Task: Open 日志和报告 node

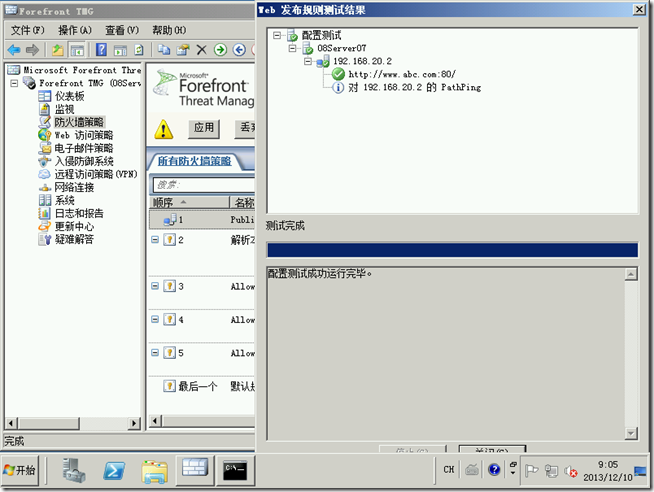Action: tap(79, 213)
